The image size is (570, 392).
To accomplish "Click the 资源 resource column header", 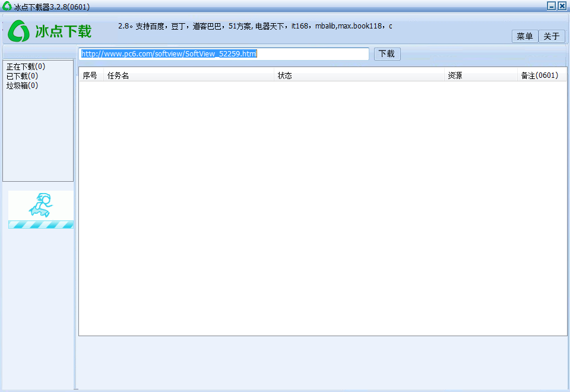I will point(454,75).
